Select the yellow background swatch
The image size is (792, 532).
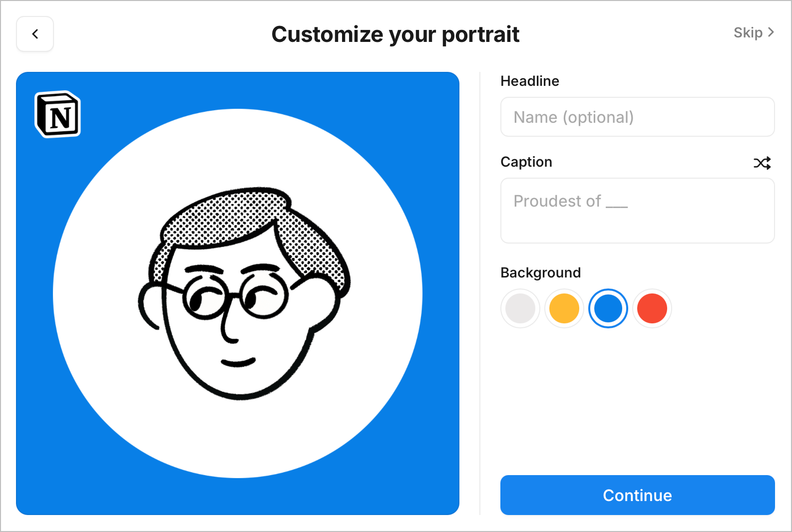(564, 308)
